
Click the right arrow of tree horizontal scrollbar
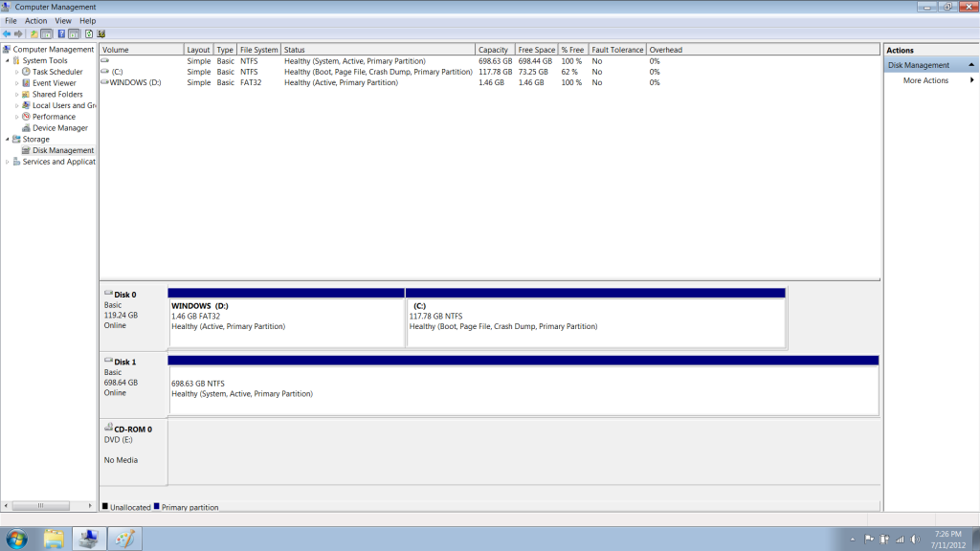90,505
